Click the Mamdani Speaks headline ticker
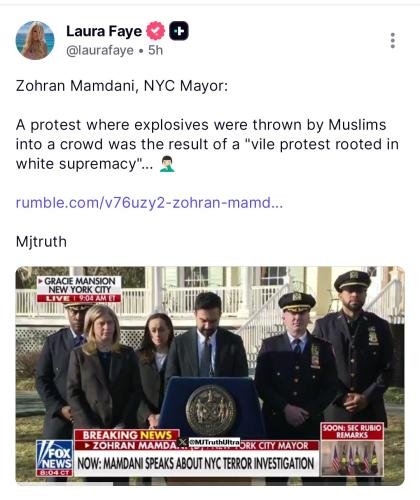This screenshot has height=500, width=420. (196, 463)
